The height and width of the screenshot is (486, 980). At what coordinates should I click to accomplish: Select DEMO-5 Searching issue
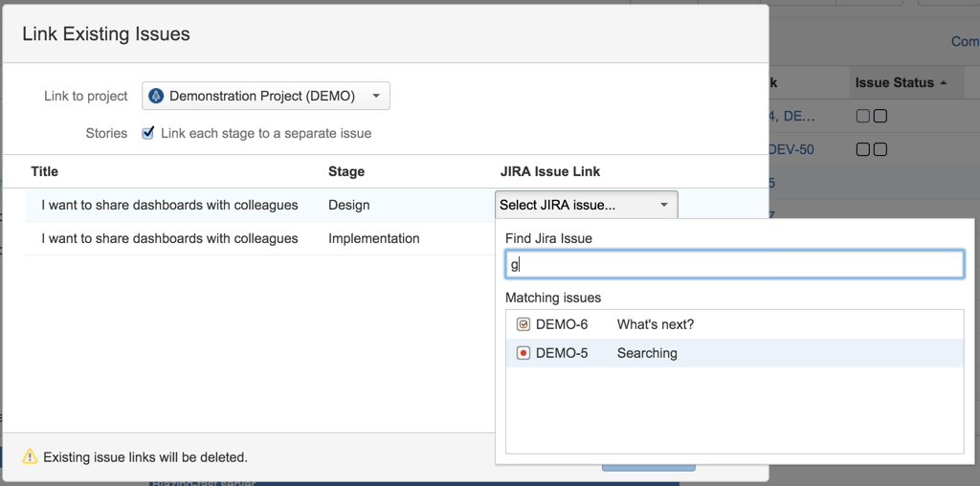pyautogui.click(x=734, y=354)
